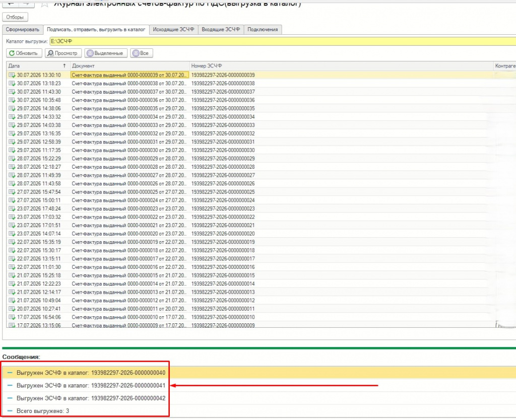Click ЭСЧФ number 193982297-2026-0000000019
Image resolution: width=516 pixels, height=420 pixels.
(x=223, y=242)
